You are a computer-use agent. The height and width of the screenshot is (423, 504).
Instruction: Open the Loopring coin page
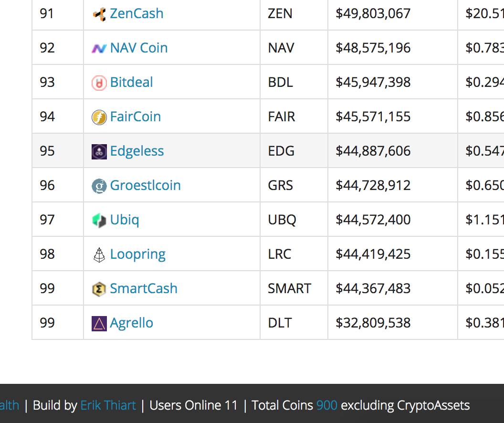[x=137, y=254]
